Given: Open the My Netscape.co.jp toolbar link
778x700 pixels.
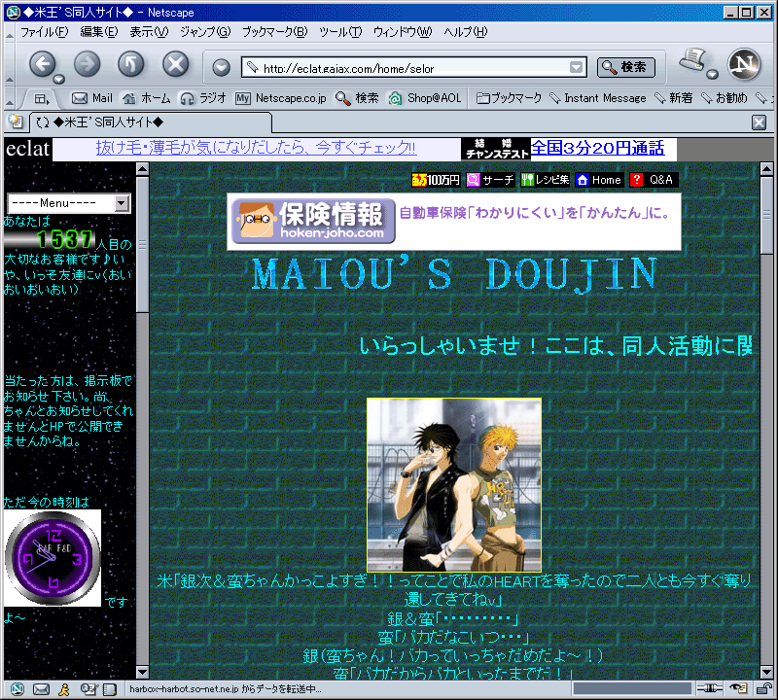Looking at the screenshot, I should [280, 98].
